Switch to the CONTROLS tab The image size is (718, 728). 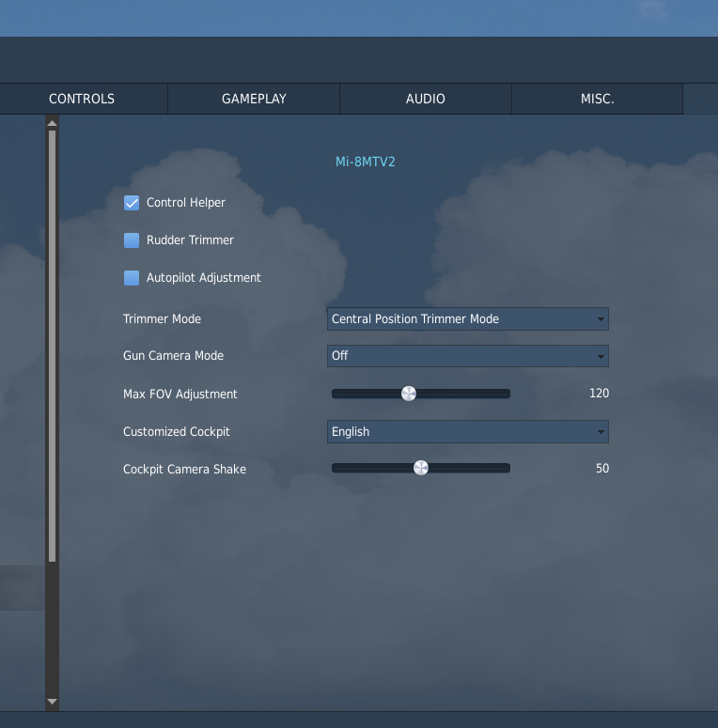point(82,99)
